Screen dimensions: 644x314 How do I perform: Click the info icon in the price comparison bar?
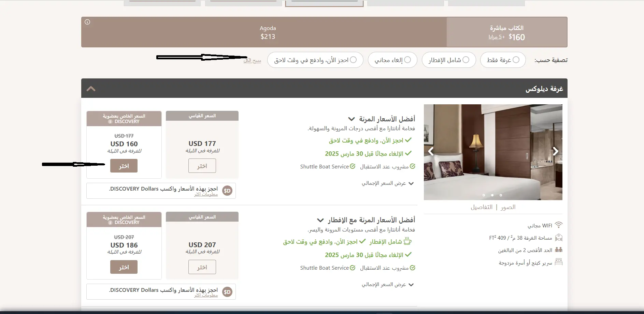tap(87, 22)
